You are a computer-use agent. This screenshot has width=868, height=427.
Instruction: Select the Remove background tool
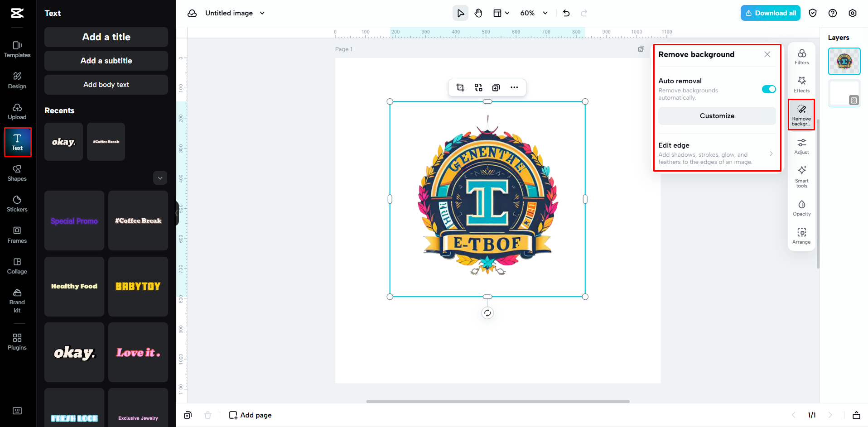[x=801, y=114]
